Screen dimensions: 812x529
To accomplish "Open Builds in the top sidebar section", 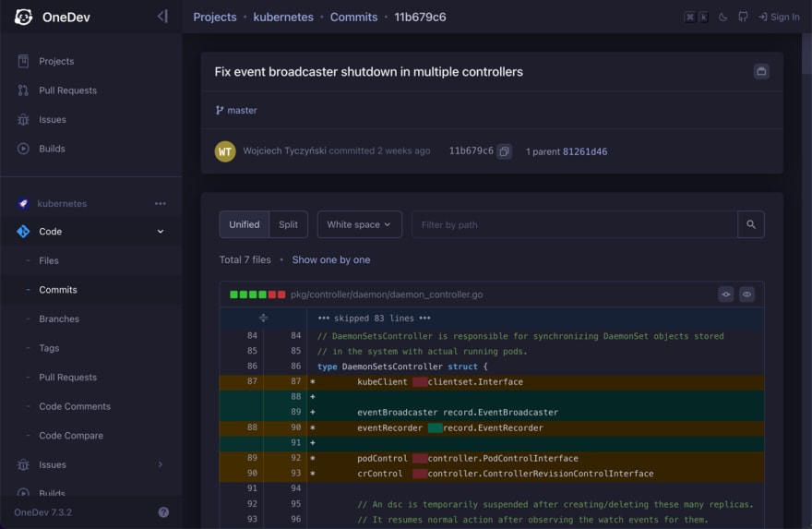I will [52, 149].
